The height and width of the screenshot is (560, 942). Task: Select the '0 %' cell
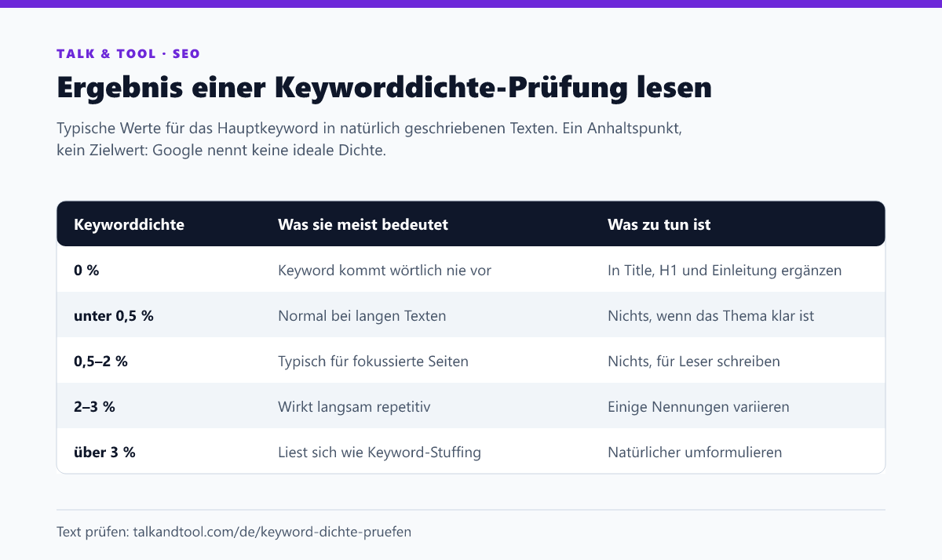coord(86,271)
